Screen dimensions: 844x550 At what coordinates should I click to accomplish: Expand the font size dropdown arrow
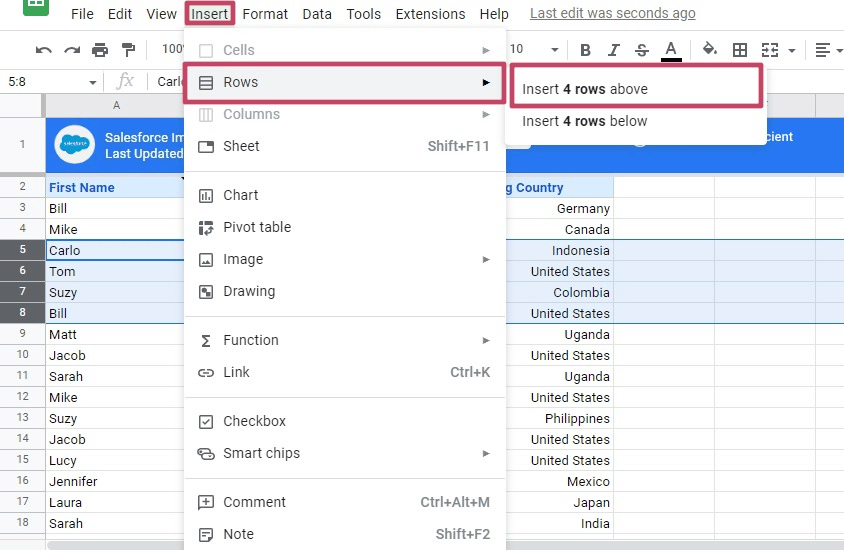click(x=554, y=50)
